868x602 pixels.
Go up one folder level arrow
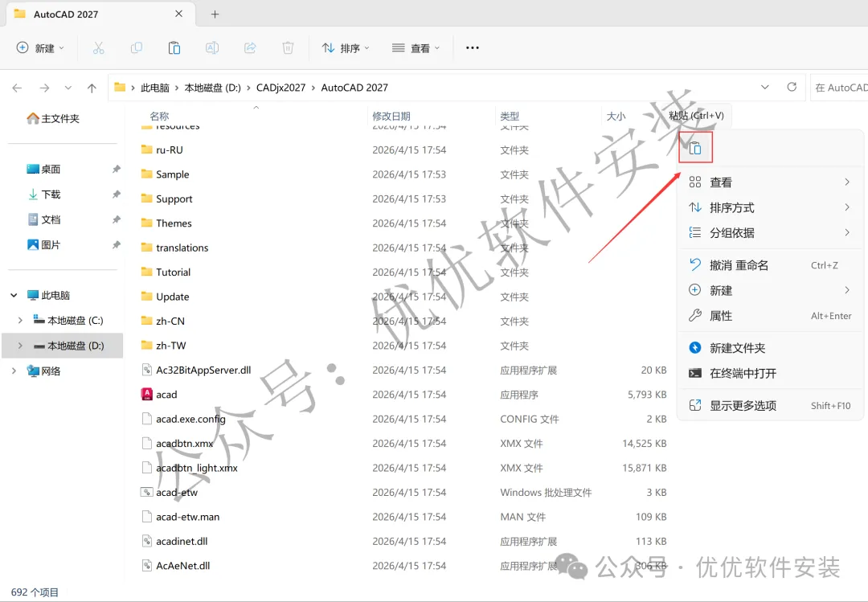[92, 88]
